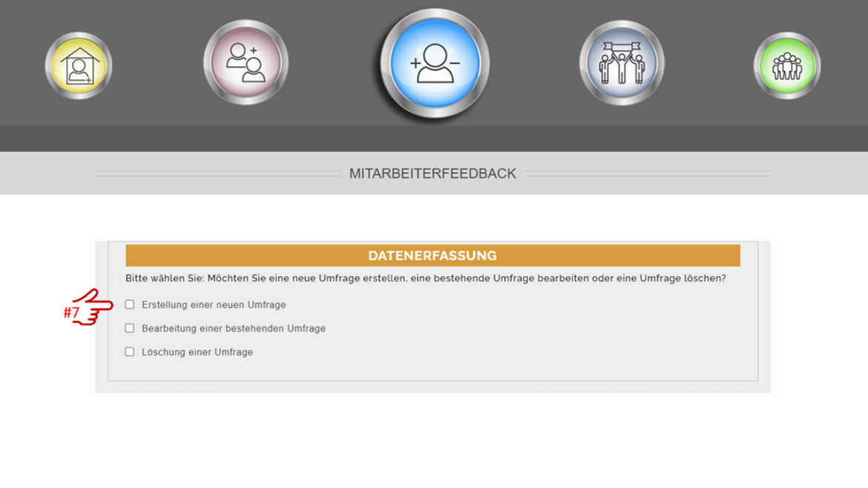Click the 'Bitte wählen Sie' instruction text
Screen dimensions: 868x488
[x=425, y=278]
